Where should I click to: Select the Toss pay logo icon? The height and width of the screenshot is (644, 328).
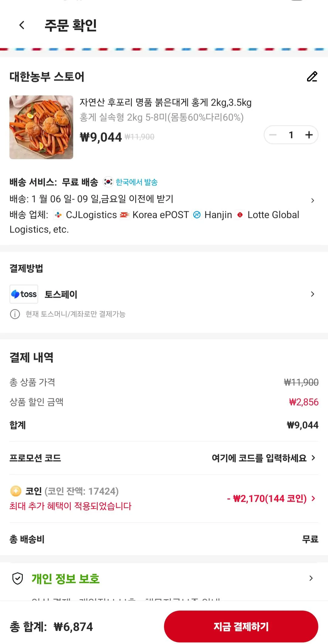click(24, 294)
